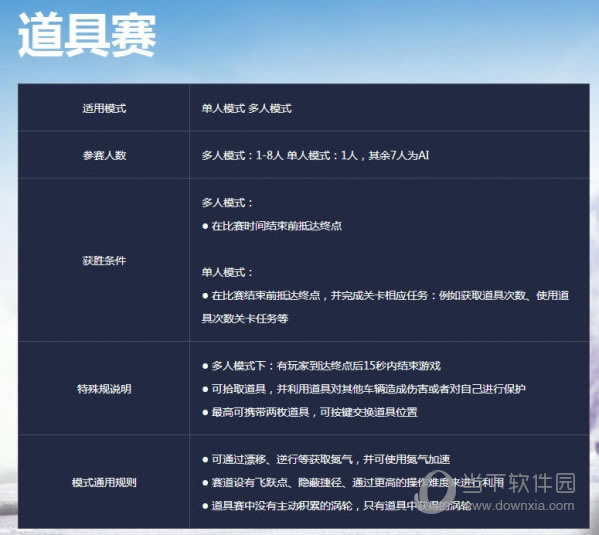The image size is (599, 535).
Task: Click the 具次数关卡任务等 continuation line
Action: 245,319
